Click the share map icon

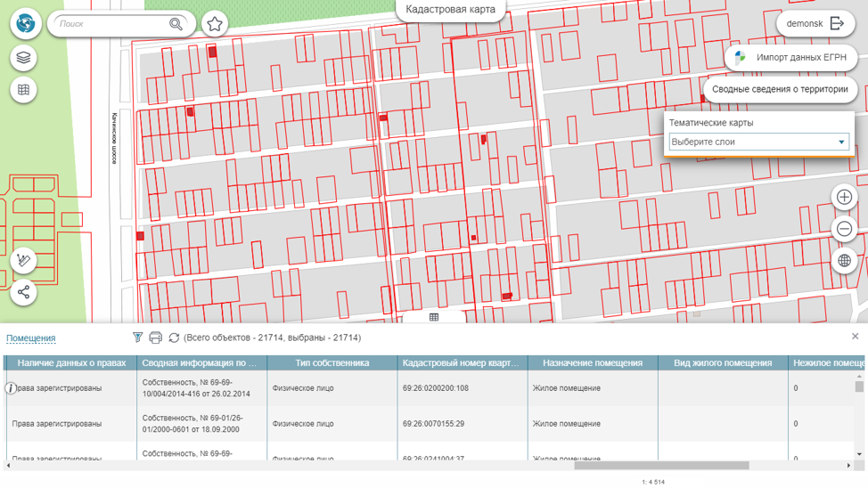24,292
